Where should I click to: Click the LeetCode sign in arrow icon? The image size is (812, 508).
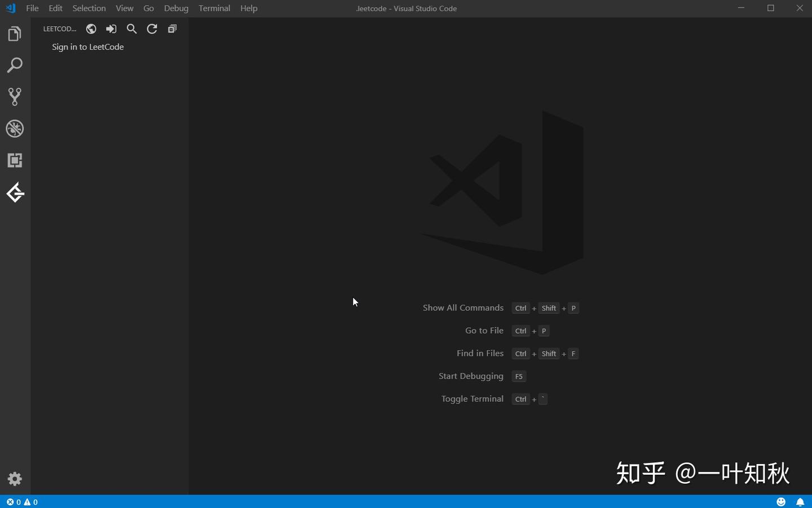112,29
